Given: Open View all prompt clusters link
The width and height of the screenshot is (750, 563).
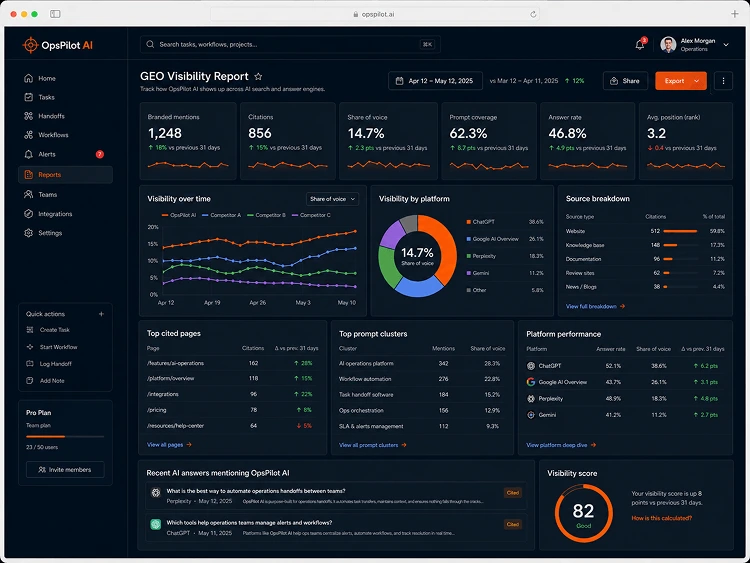Looking at the screenshot, I should [373, 445].
